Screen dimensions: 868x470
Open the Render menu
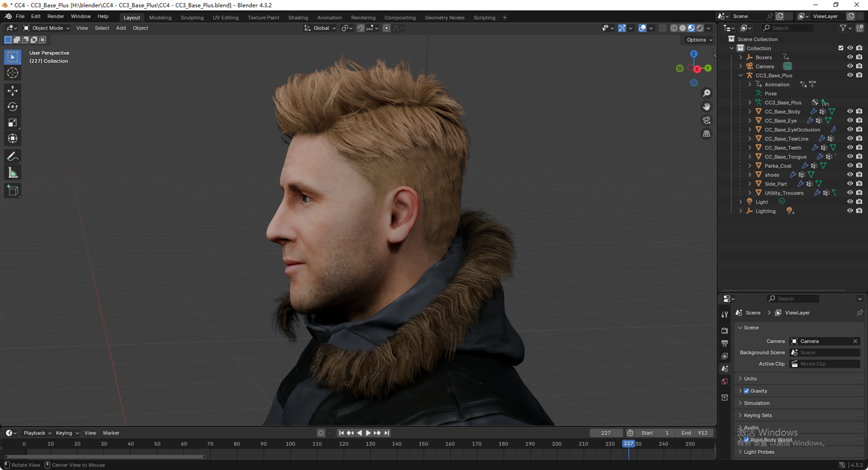56,16
